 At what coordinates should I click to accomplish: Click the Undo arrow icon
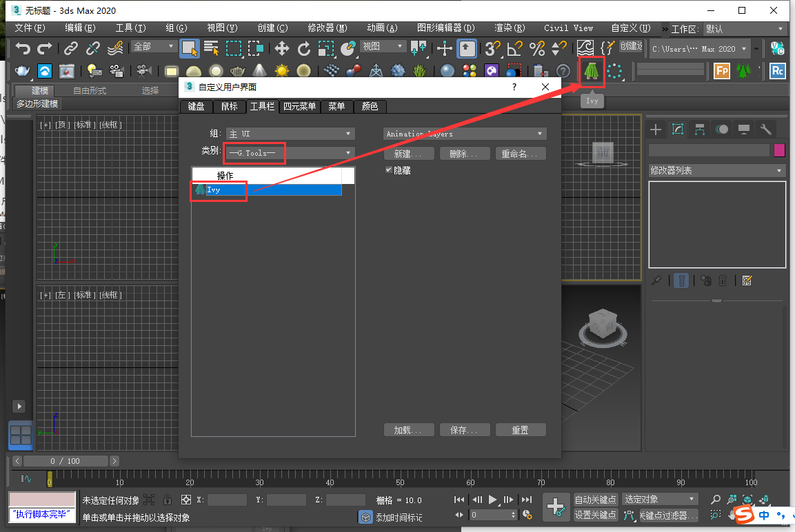click(23, 48)
